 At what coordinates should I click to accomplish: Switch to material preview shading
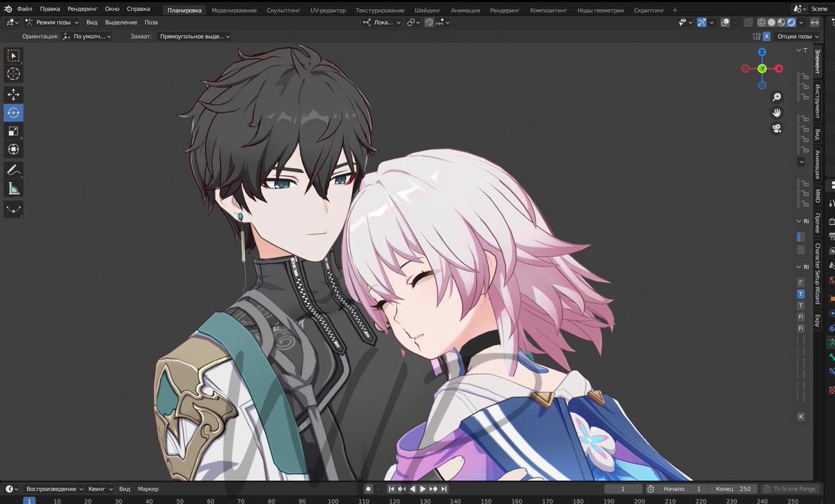point(781,22)
